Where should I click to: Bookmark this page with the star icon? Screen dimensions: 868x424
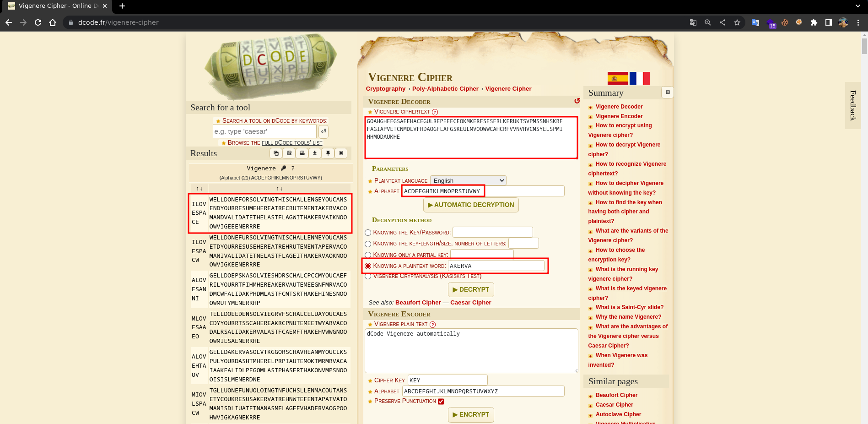pyautogui.click(x=737, y=22)
